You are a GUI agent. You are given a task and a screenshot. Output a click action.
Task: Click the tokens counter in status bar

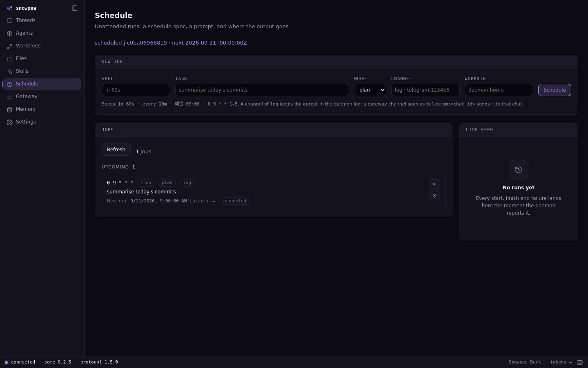point(561,362)
